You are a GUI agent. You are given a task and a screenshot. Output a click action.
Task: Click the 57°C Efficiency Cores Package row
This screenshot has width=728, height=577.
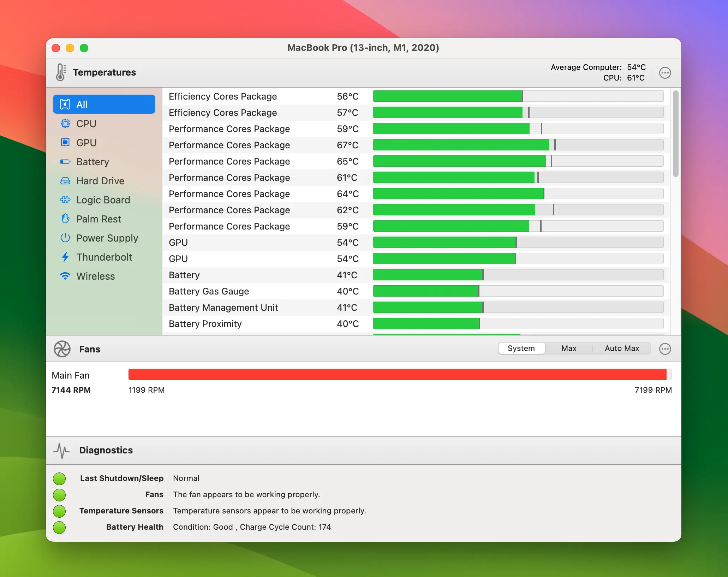coord(416,113)
